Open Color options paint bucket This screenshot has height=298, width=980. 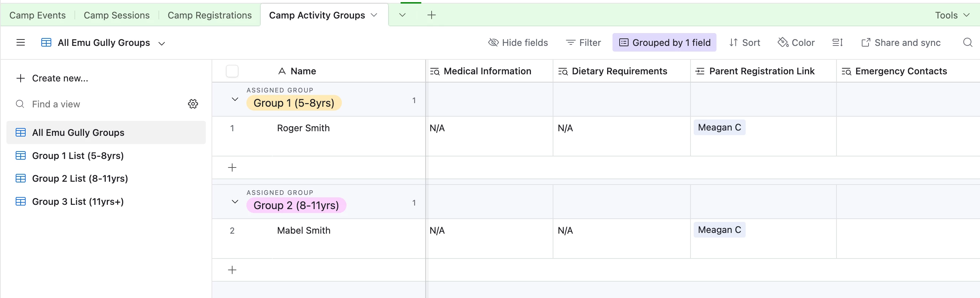796,43
